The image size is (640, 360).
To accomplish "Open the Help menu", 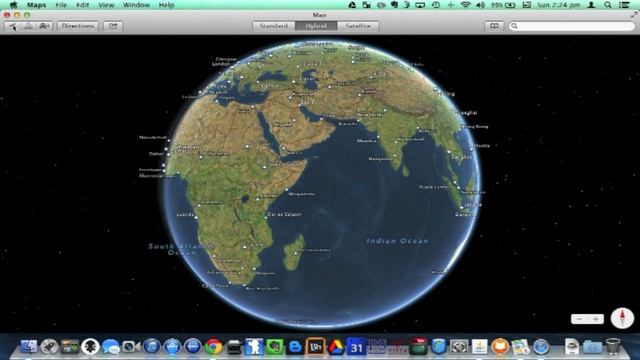I will point(166,5).
